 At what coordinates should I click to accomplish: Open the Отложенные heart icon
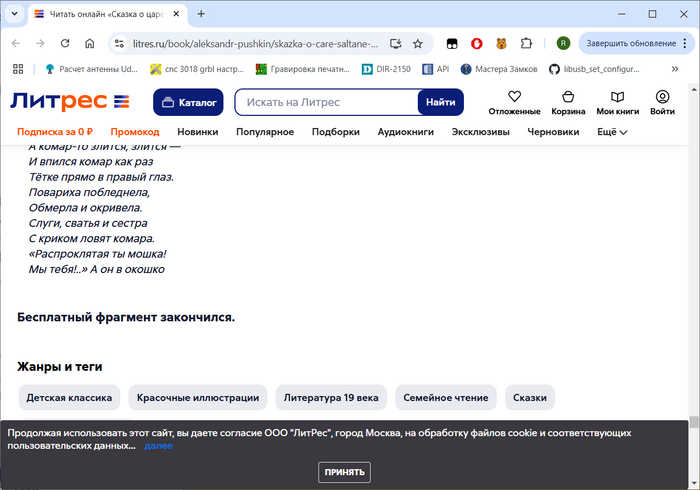click(514, 96)
